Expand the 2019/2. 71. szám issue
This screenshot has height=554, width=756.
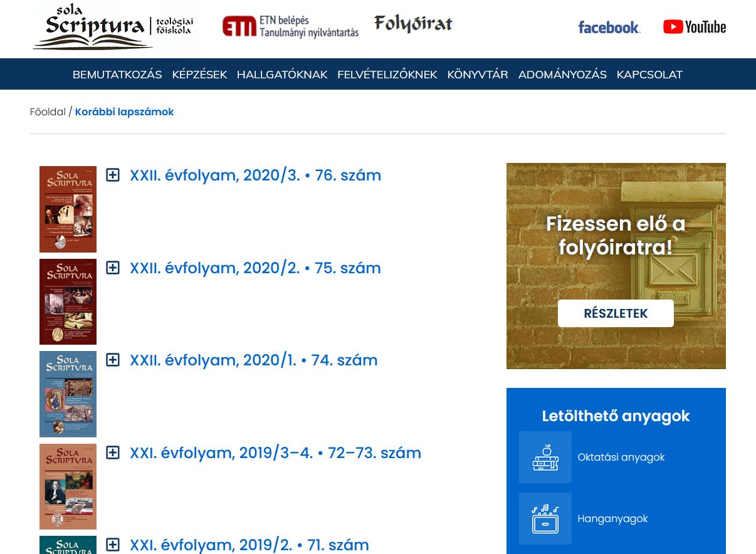click(x=113, y=545)
